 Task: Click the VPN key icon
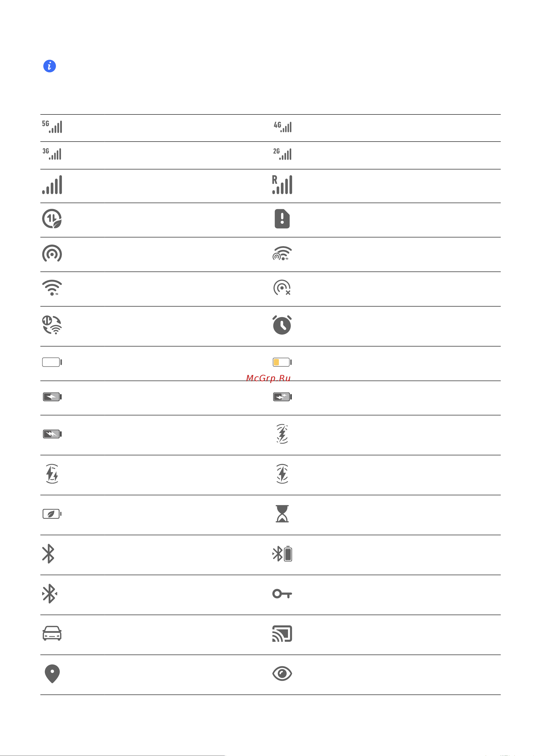282,594
